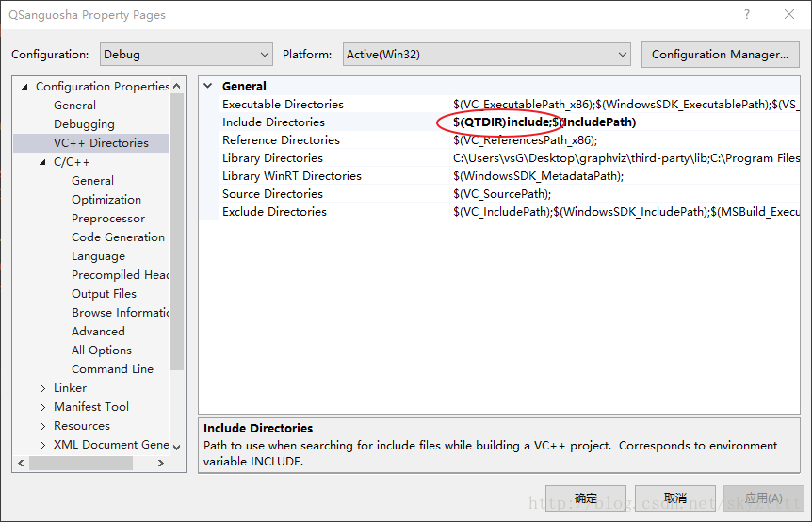812x522 pixels.
Task: Select Advanced under C/C++
Action: 98,332
